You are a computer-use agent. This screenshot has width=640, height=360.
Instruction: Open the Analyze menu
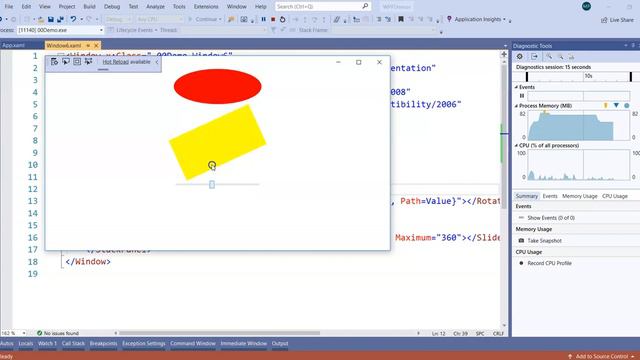pyautogui.click(x=156, y=7)
